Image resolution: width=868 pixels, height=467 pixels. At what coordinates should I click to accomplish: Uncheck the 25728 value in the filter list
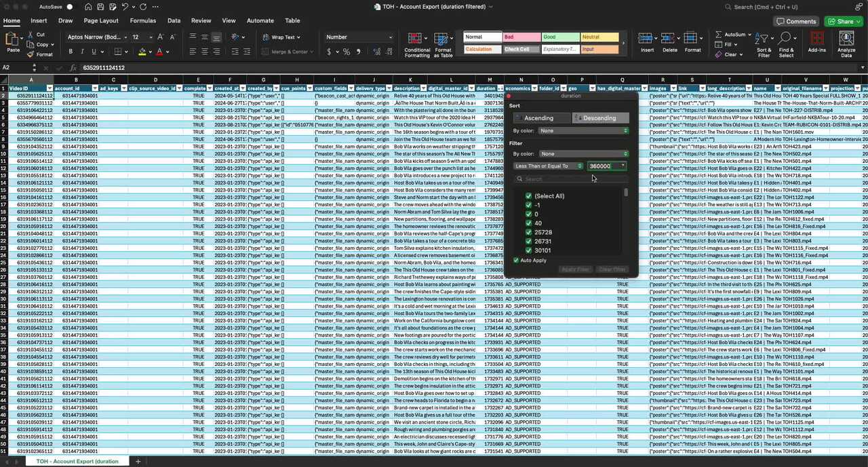(528, 232)
